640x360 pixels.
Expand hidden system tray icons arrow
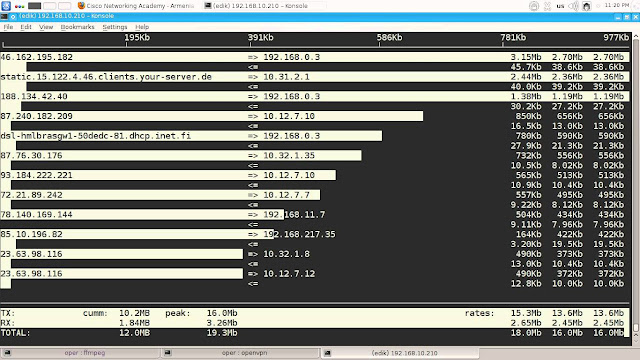[x=598, y=6]
